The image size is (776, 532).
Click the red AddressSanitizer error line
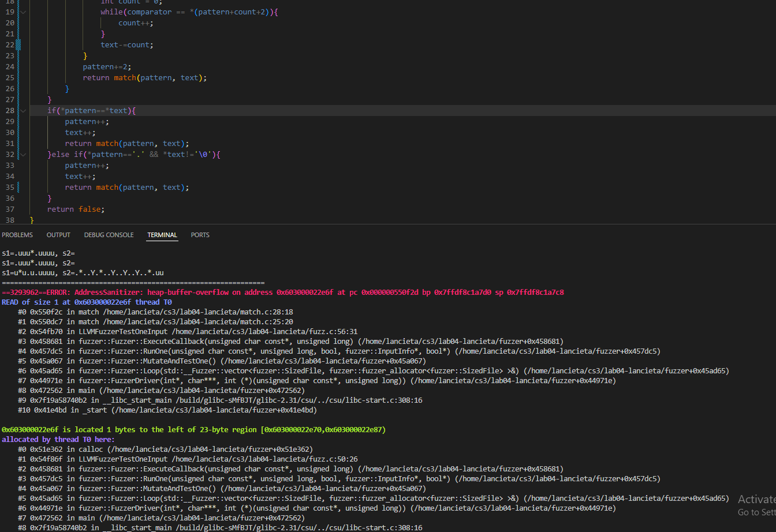[x=283, y=293]
